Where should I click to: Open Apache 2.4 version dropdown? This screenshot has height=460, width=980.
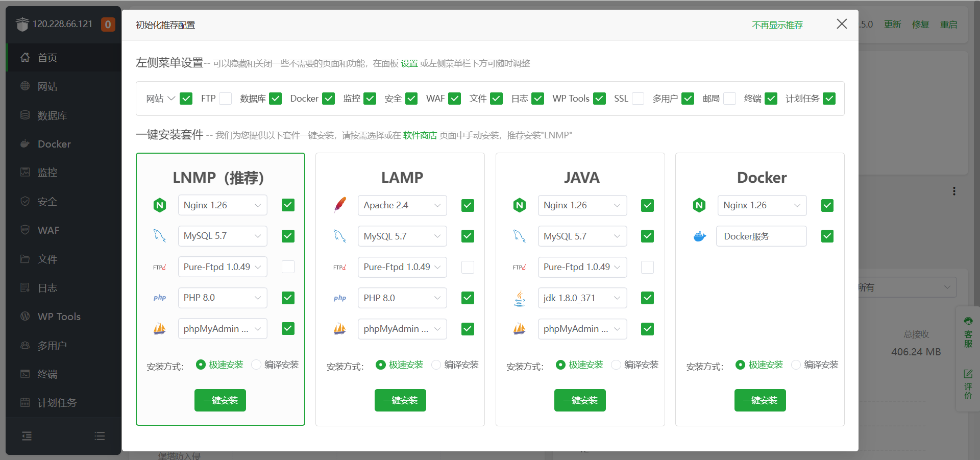pyautogui.click(x=402, y=205)
